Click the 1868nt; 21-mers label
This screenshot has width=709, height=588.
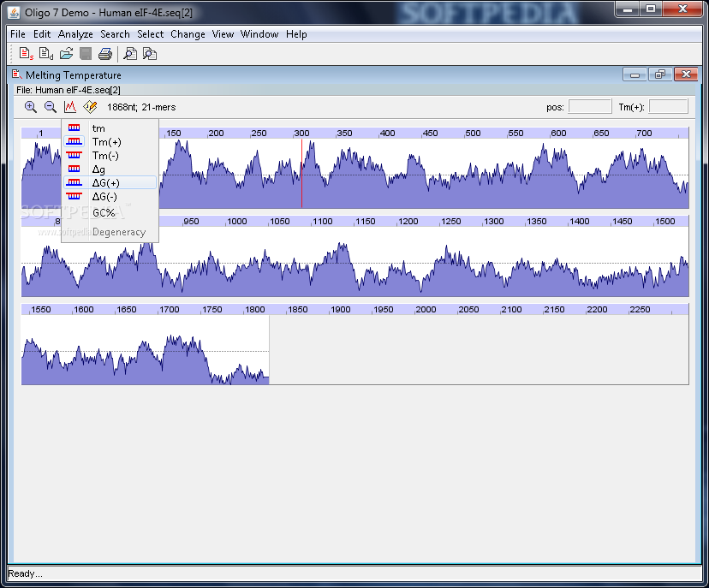(141, 107)
